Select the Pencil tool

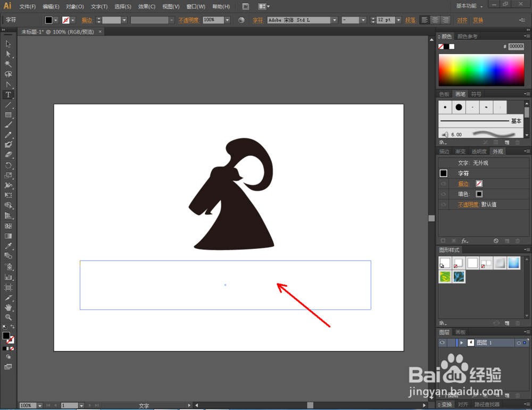8,135
